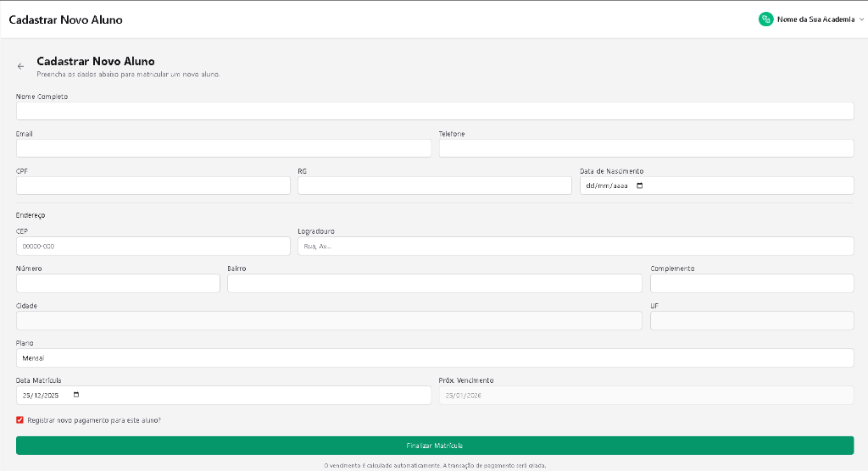Click into the Email input

pos(223,148)
